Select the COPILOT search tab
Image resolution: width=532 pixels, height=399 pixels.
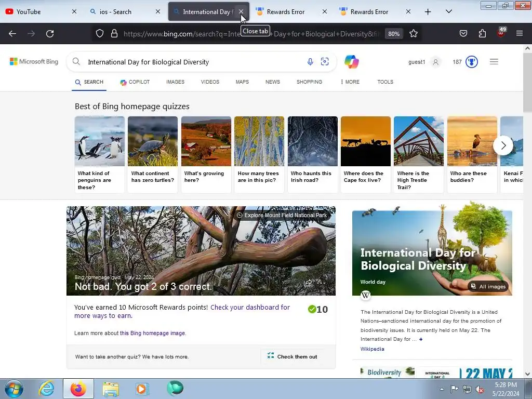[x=135, y=82]
